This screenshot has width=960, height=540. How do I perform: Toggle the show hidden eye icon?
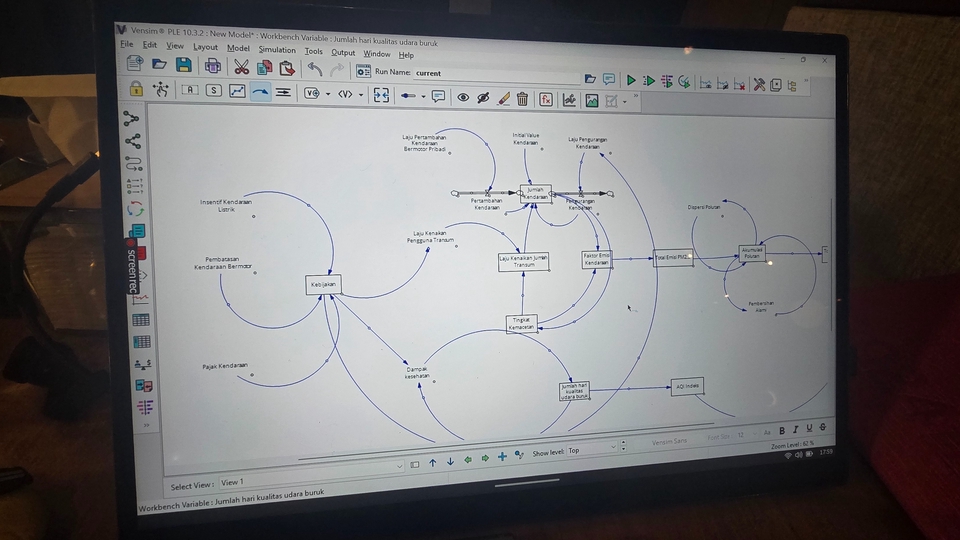tap(463, 97)
